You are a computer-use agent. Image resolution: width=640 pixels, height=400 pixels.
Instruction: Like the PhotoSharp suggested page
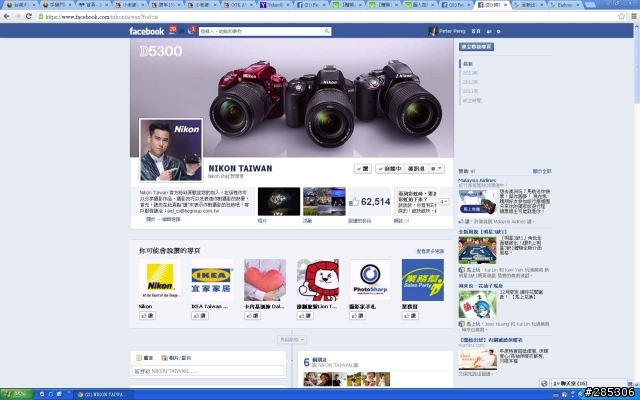click(x=357, y=316)
